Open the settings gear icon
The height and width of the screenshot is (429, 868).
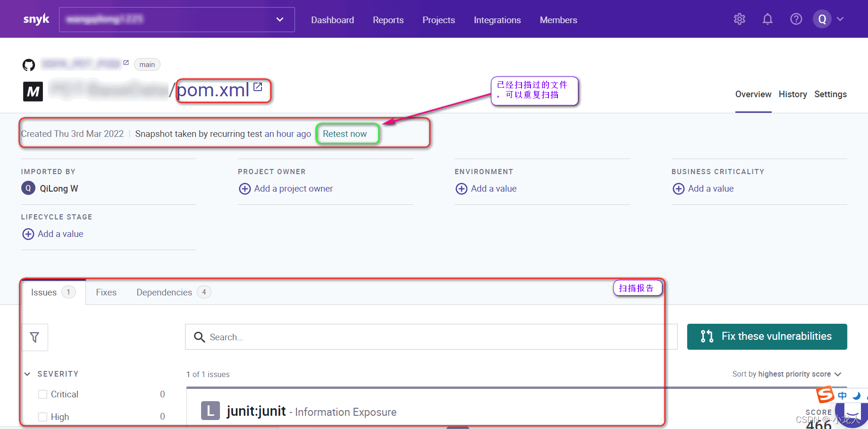pyautogui.click(x=740, y=19)
